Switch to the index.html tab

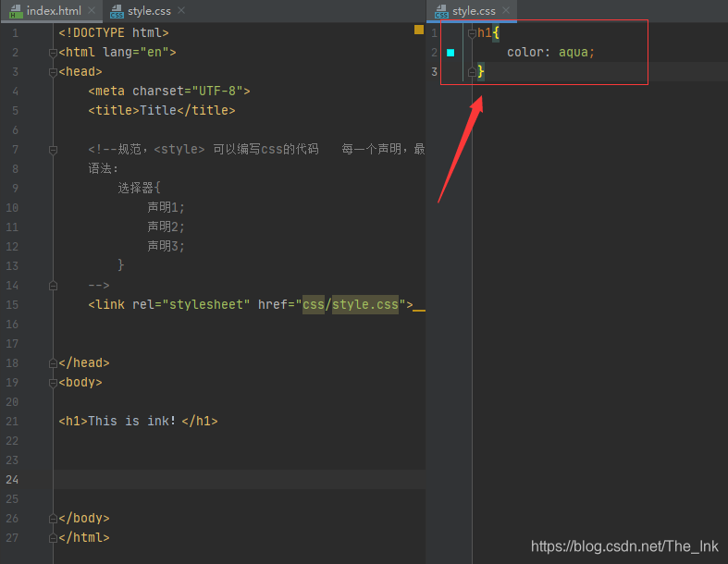coord(50,11)
